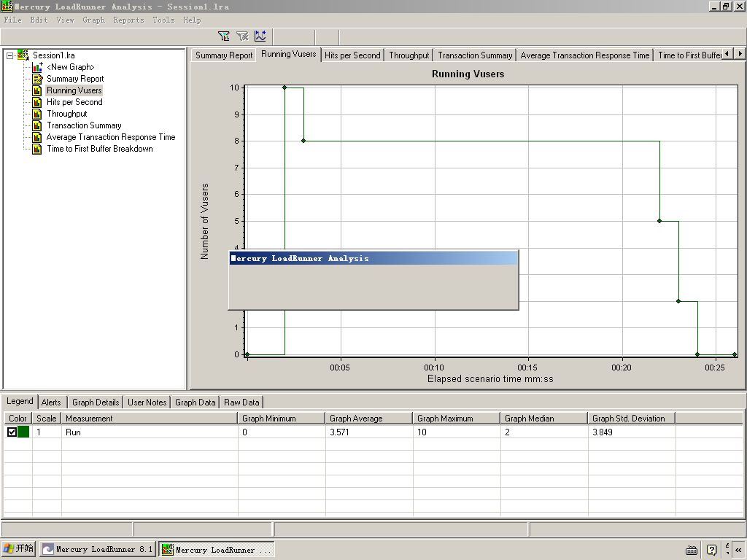This screenshot has width=747, height=560.
Task: Switch to Time to First Buffer tab
Action: coord(689,55)
